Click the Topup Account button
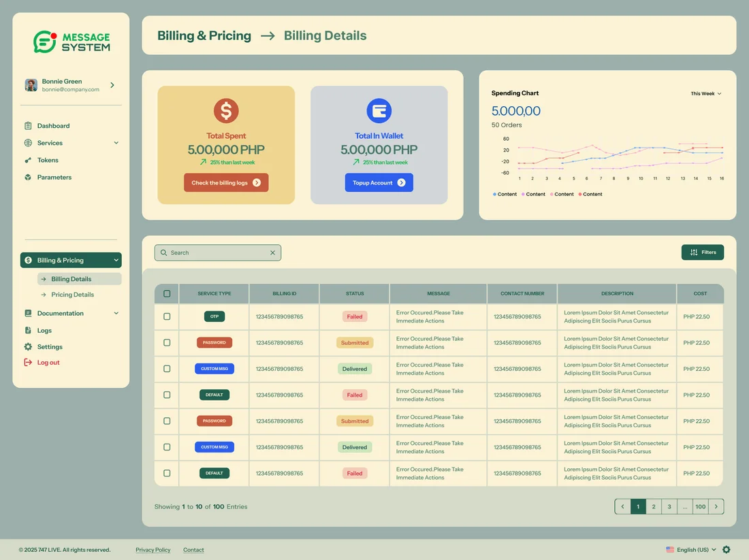The image size is (749, 560). pos(379,182)
